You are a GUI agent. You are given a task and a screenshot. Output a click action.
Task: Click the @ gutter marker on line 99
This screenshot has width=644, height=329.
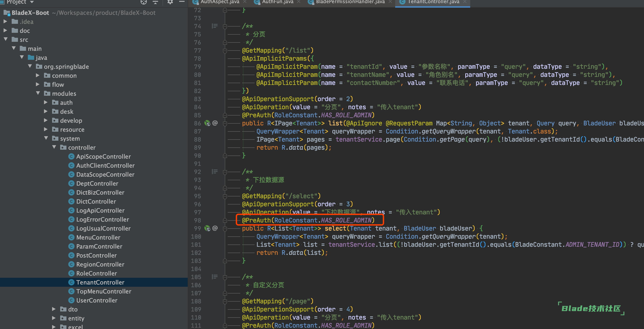(x=215, y=228)
